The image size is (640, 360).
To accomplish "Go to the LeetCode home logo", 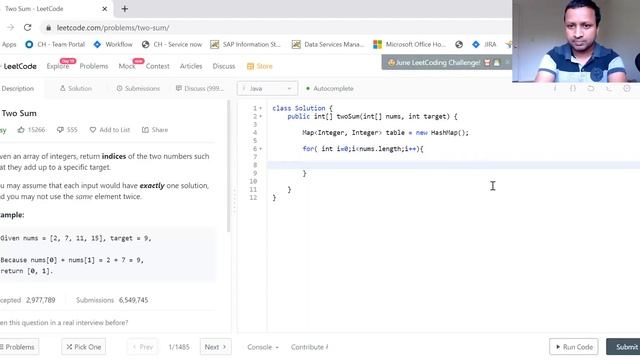I will coord(19,66).
